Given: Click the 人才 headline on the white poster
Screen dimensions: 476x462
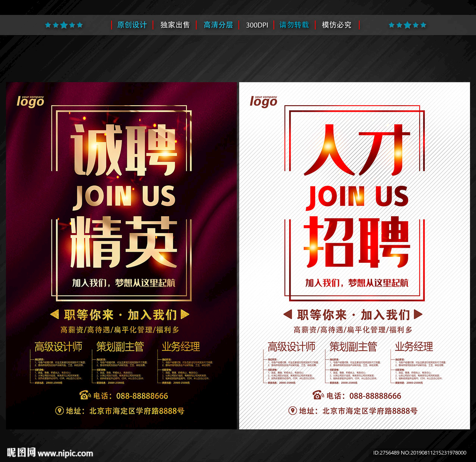Looking at the screenshot, I should click(357, 150).
